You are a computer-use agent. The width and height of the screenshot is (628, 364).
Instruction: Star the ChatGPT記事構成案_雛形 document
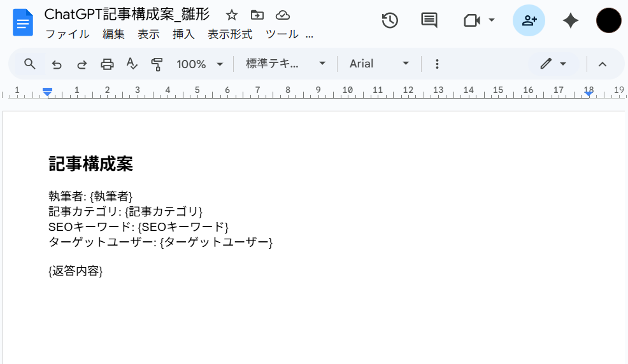tap(231, 15)
